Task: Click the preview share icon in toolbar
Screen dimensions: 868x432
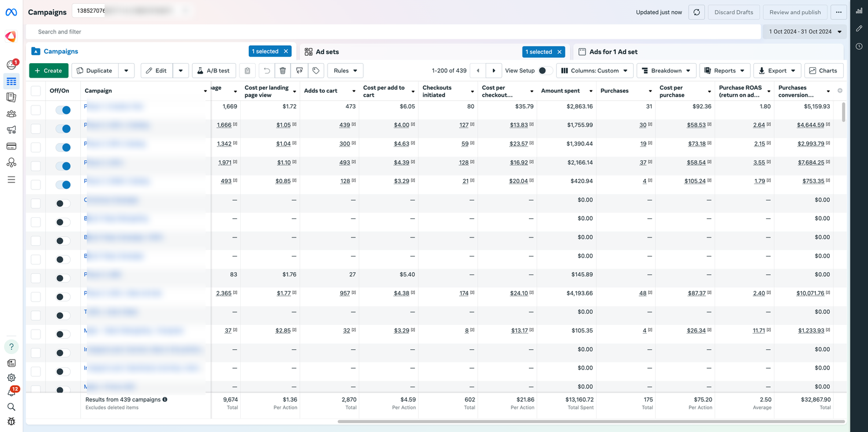Action: (x=299, y=71)
